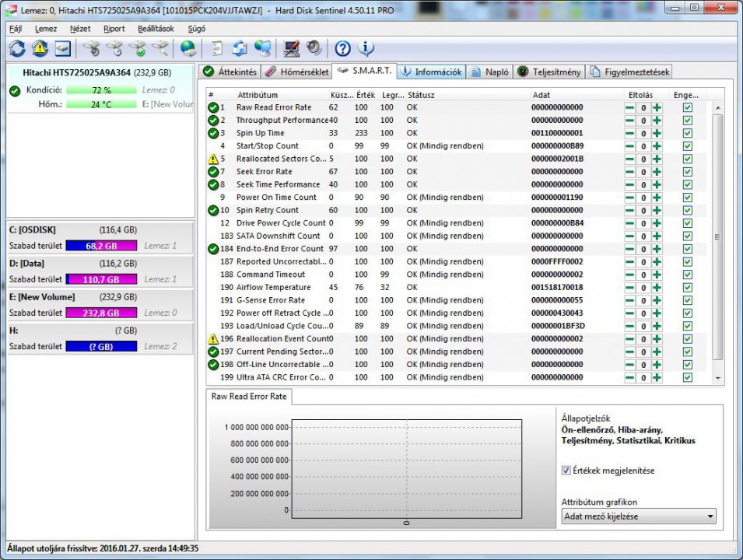
Task: Click the green check icon on Seek Error Rate row
Action: click(x=213, y=172)
